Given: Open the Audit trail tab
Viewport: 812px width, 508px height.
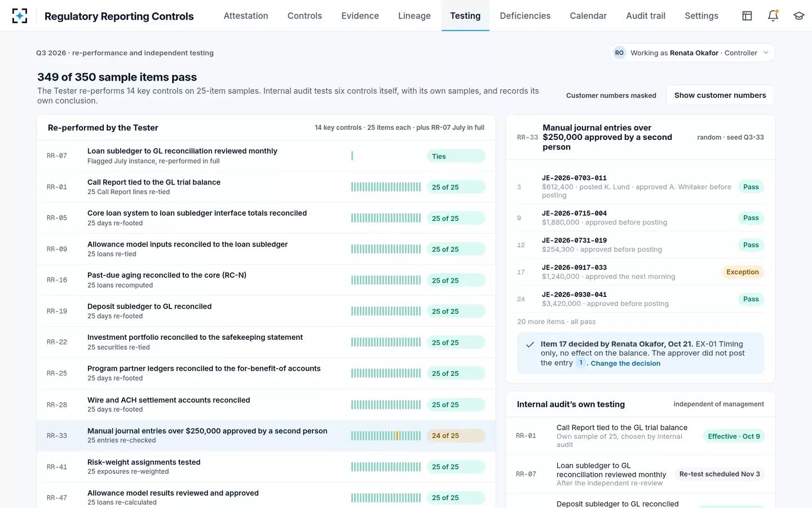Looking at the screenshot, I should [646, 16].
